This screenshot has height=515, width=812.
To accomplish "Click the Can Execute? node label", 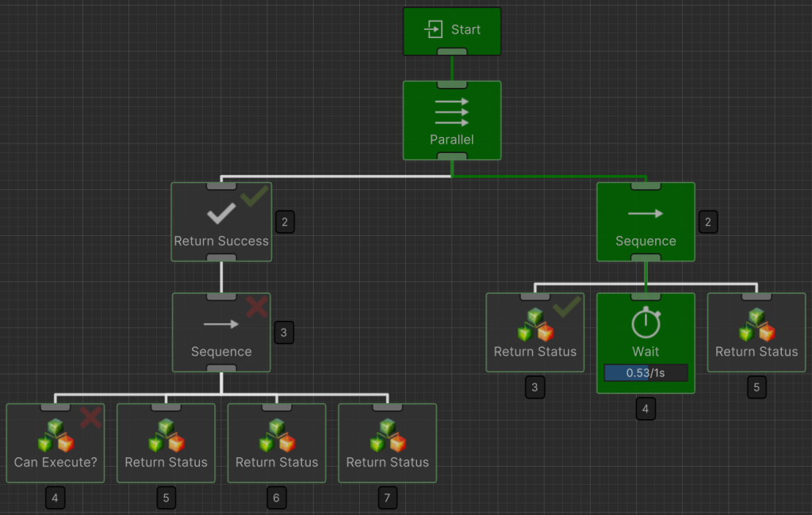I will [56, 462].
